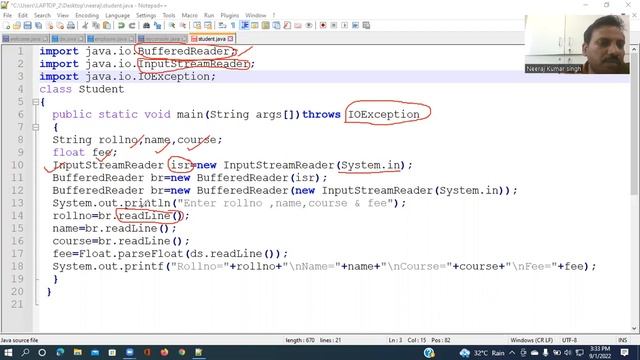Paste clipboard using the Paste icon
Screen dimensions: 640x360
click(107, 25)
